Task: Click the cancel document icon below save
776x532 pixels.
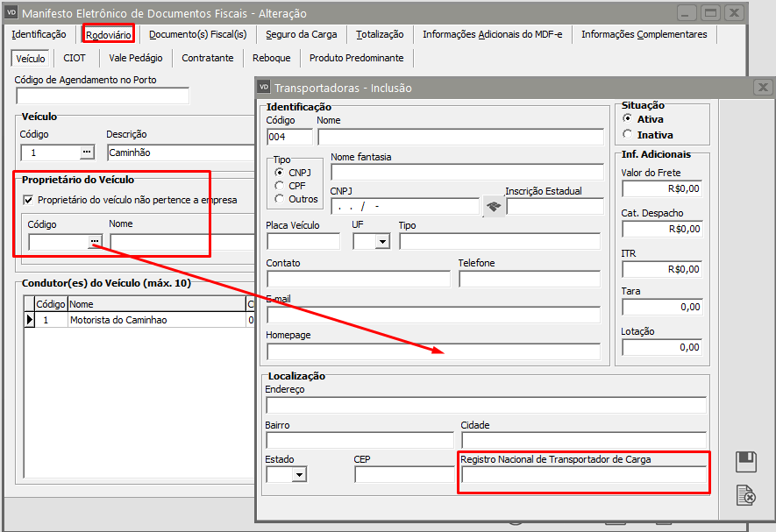Action: pyautogui.click(x=745, y=495)
